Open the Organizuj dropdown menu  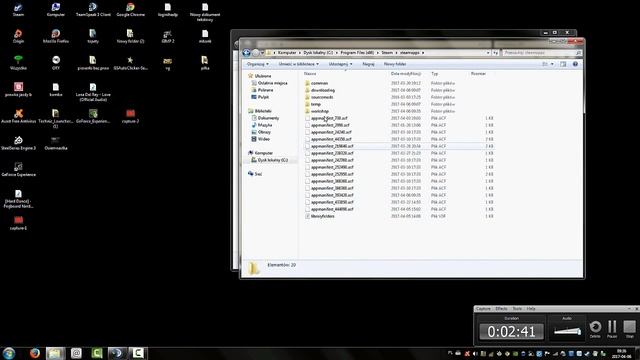[x=258, y=64]
